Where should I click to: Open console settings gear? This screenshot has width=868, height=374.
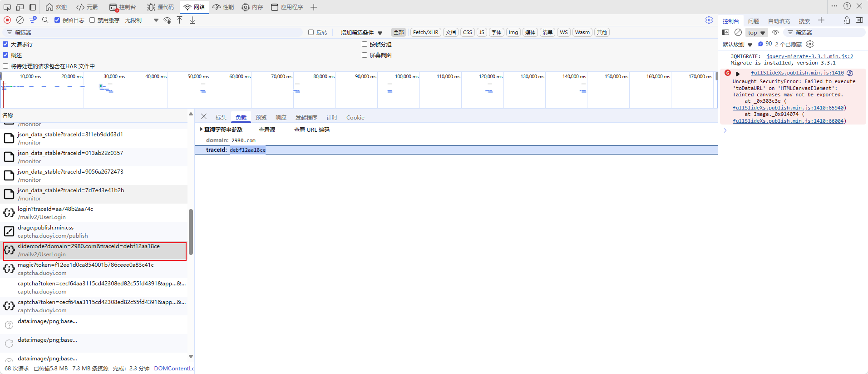click(x=810, y=44)
